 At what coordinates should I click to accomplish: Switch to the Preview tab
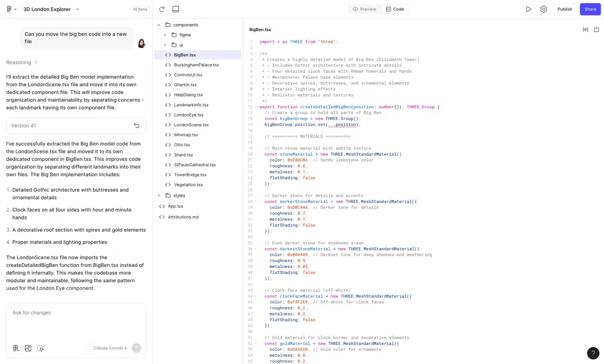pyautogui.click(x=364, y=9)
